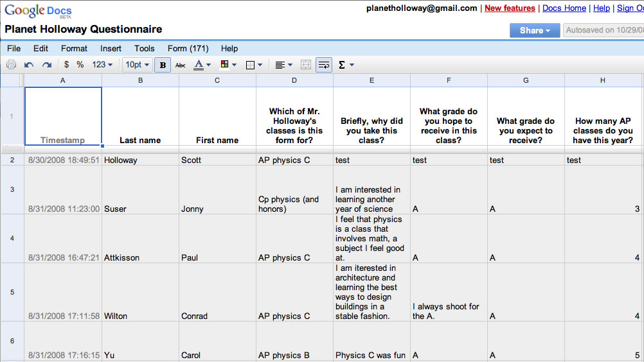
Task: Select column E header
Action: [371, 80]
